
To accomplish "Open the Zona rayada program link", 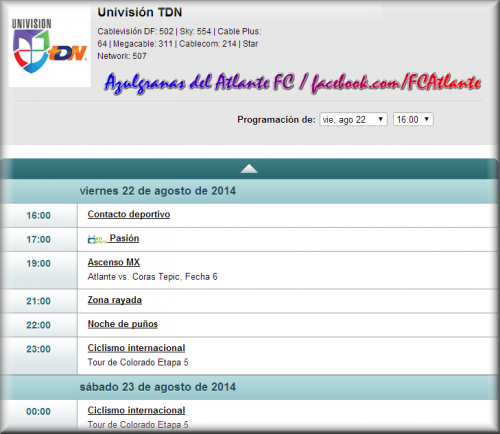I will (115, 300).
